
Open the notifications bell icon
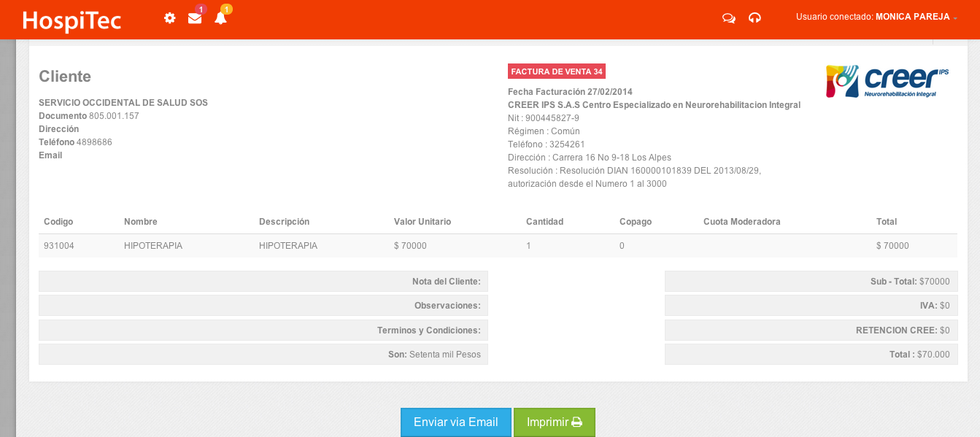coord(220,19)
